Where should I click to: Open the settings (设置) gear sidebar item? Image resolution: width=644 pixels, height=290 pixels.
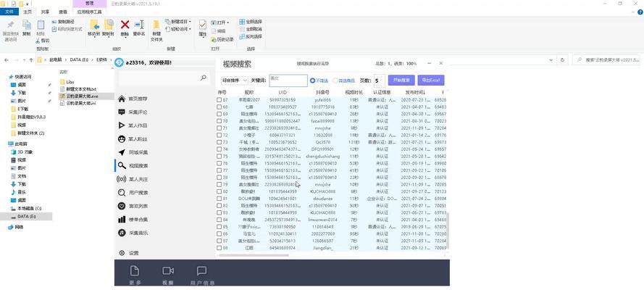click(128, 253)
